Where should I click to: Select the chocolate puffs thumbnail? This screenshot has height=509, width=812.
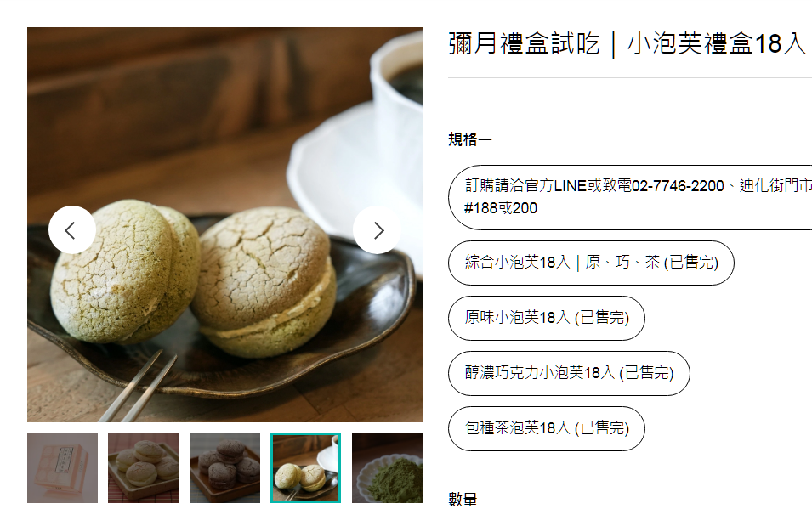click(224, 467)
